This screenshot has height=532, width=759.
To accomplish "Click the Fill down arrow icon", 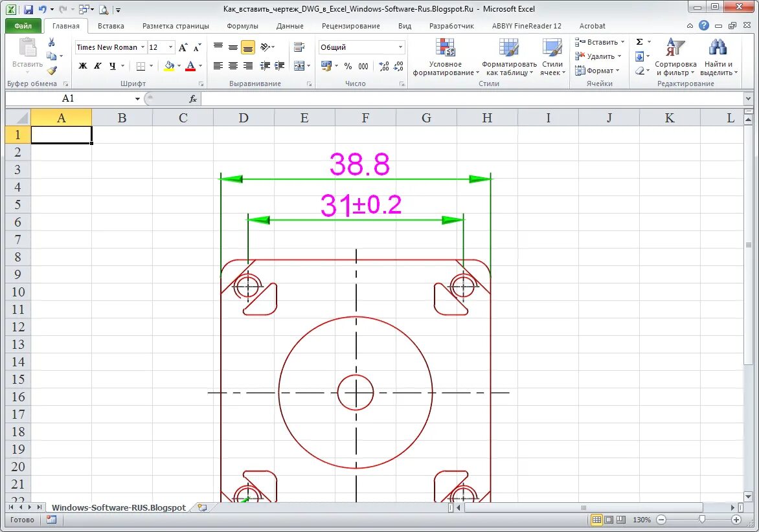I will coord(639,56).
